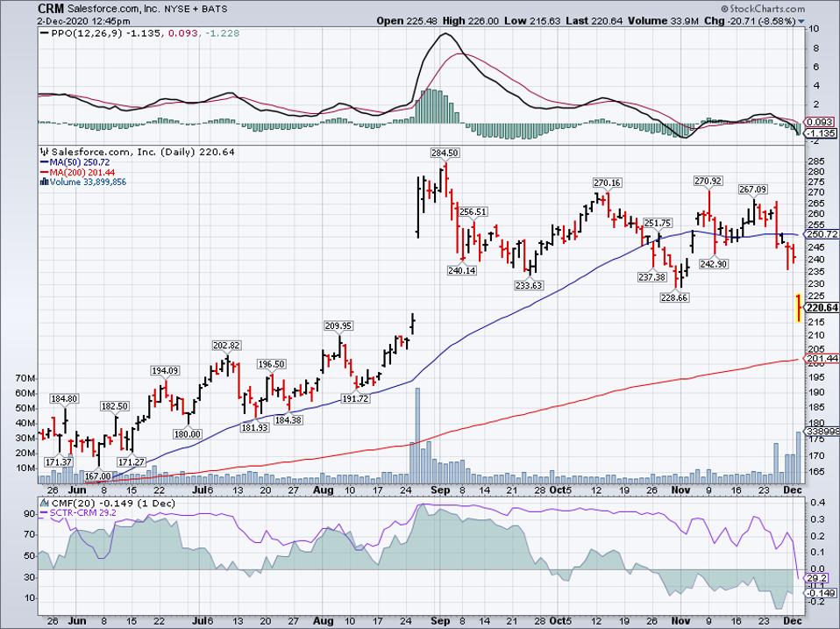The width and height of the screenshot is (840, 629).
Task: Click the 267.09 high price label
Action: pos(752,189)
